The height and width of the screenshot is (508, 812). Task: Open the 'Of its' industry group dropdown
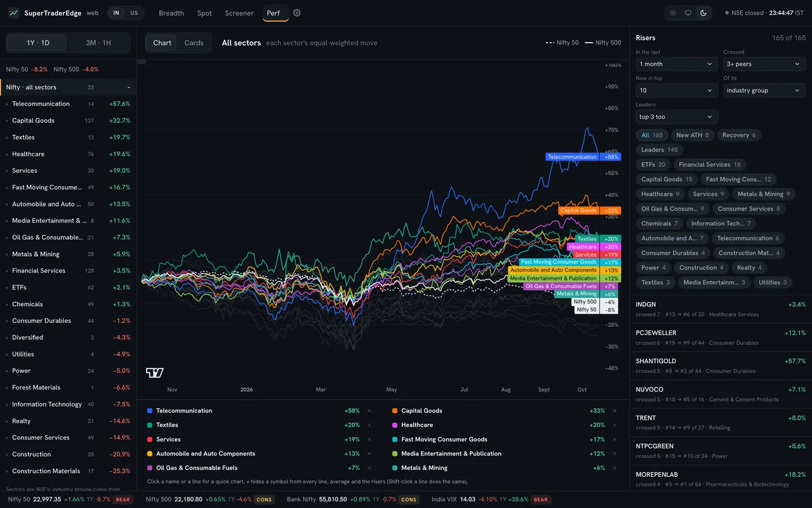tap(764, 90)
